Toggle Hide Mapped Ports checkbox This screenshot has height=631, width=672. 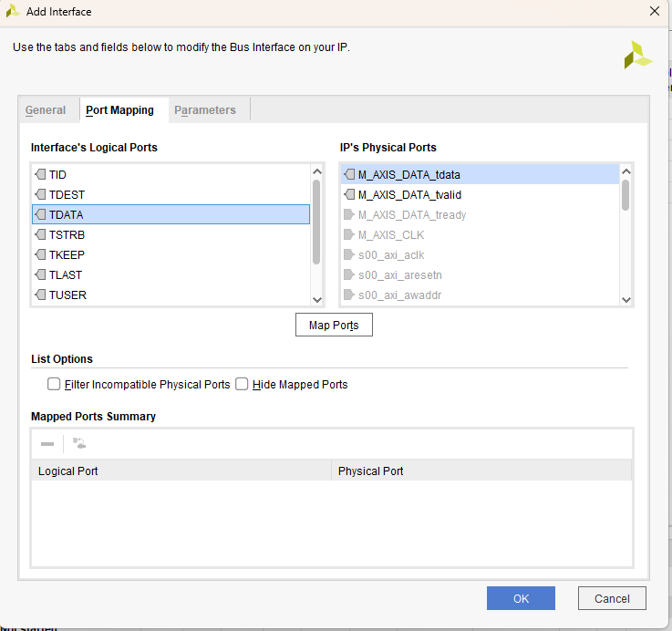(x=242, y=384)
